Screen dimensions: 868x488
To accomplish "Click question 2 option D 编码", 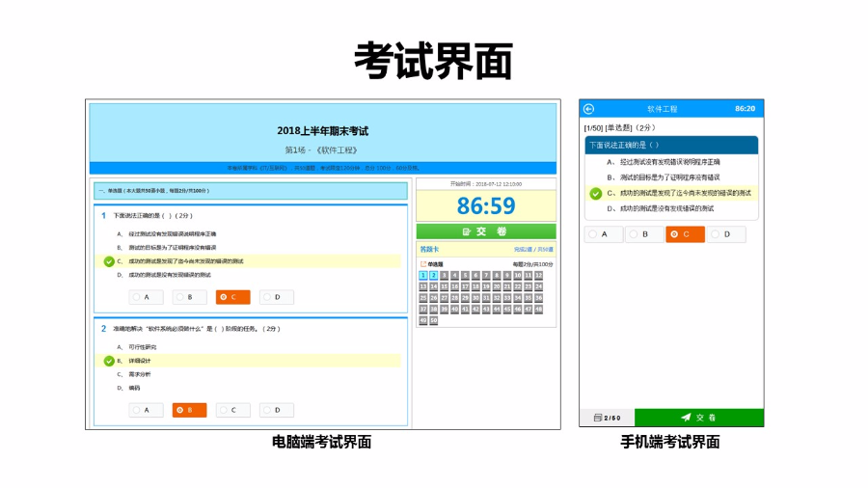I will [x=134, y=389].
